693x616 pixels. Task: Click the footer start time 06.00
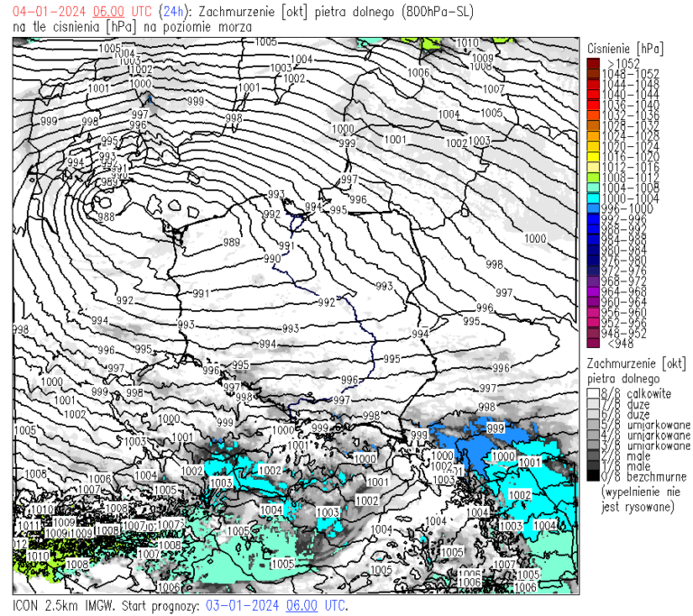(x=302, y=605)
